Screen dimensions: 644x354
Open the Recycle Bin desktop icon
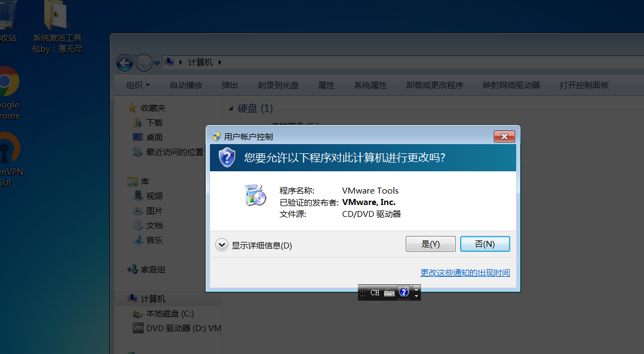pyautogui.click(x=8, y=22)
